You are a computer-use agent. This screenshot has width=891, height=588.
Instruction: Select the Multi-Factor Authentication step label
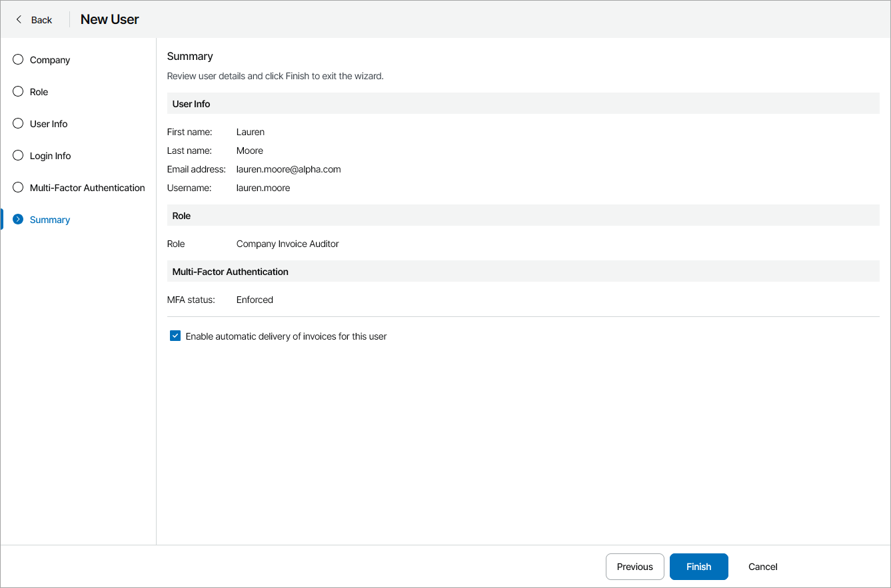click(x=87, y=188)
